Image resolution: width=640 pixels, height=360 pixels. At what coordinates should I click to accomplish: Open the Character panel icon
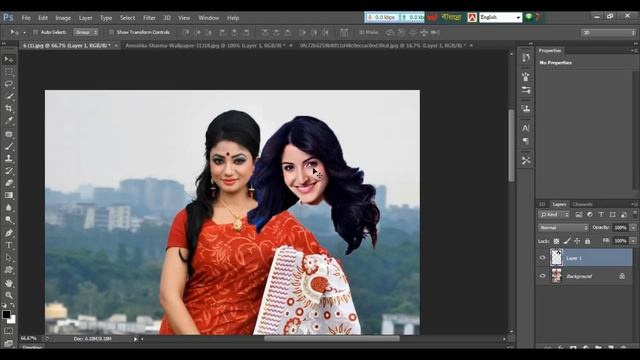tap(526, 128)
